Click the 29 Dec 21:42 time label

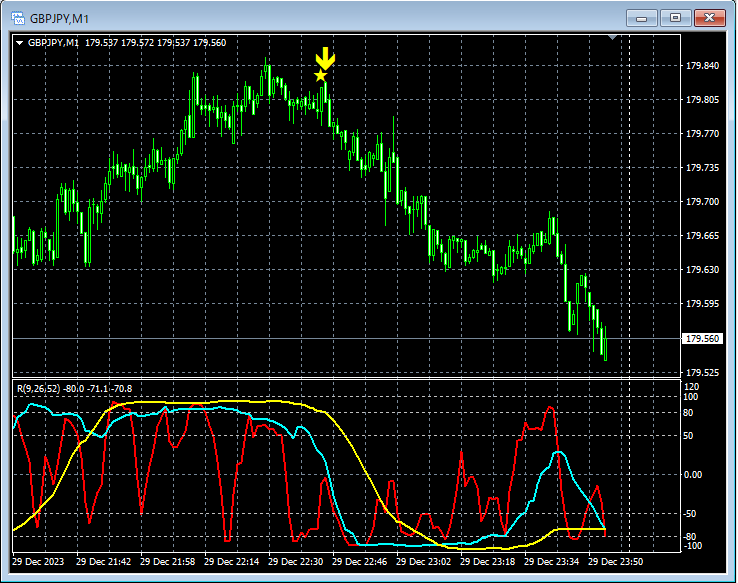click(104, 561)
